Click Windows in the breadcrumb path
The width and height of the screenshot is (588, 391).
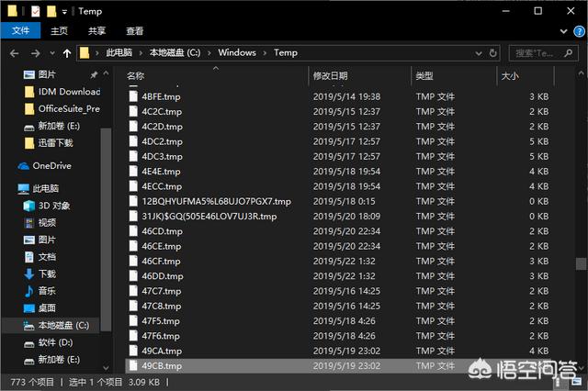[237, 53]
